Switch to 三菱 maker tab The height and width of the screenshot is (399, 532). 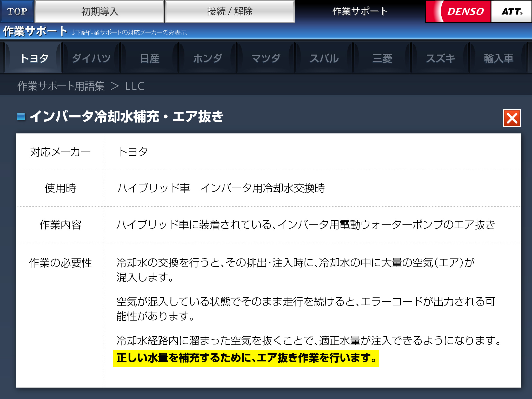[x=382, y=58]
